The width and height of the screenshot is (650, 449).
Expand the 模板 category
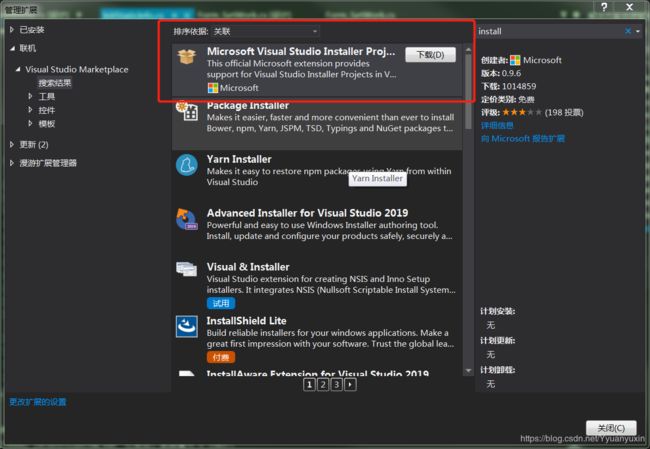(x=30, y=123)
